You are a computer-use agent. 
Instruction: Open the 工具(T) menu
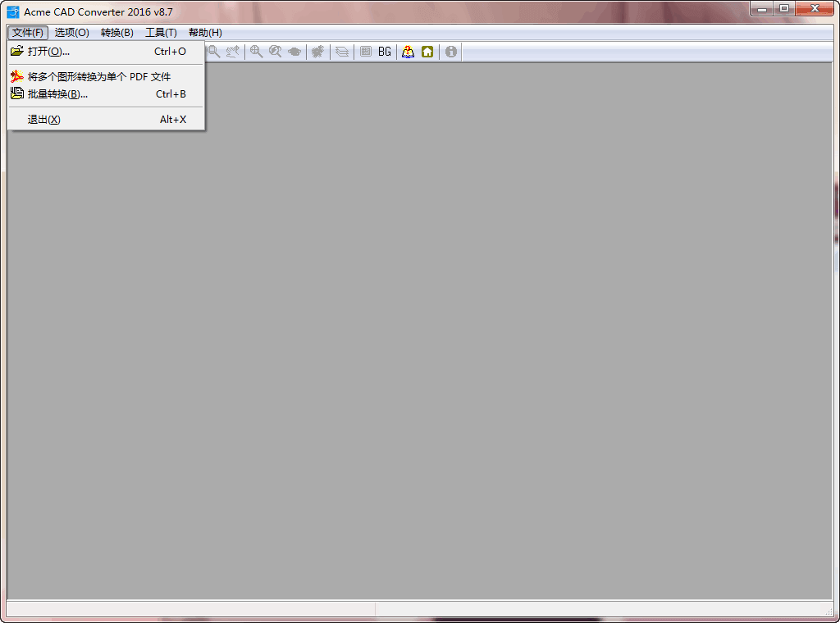(x=161, y=33)
